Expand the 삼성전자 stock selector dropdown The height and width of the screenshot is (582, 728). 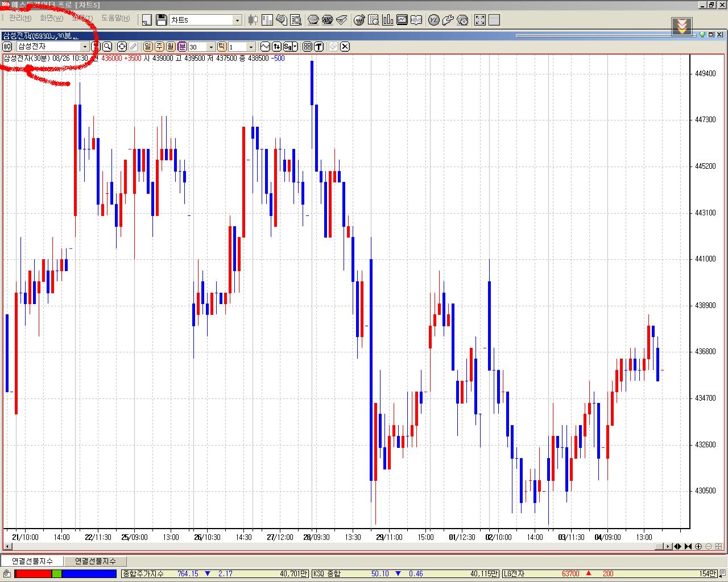click(x=85, y=47)
